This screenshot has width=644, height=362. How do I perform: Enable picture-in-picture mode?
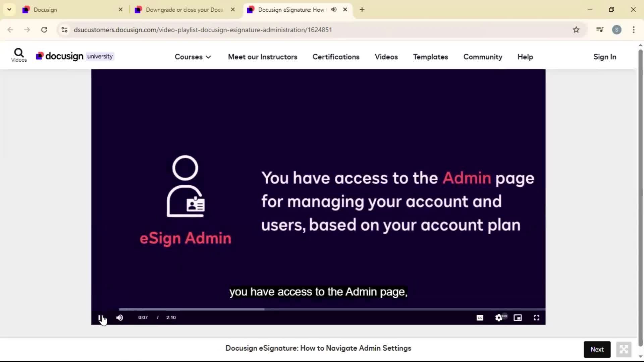[x=518, y=317]
